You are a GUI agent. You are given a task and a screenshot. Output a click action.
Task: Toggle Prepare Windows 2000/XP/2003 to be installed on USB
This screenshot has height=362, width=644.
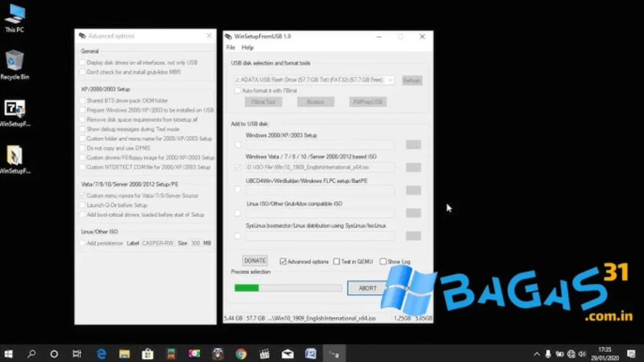(82, 110)
